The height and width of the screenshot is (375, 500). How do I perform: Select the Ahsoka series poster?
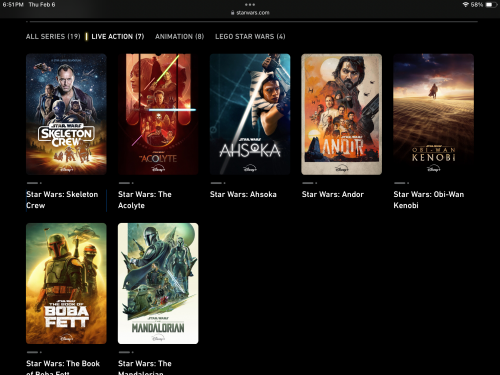250,114
